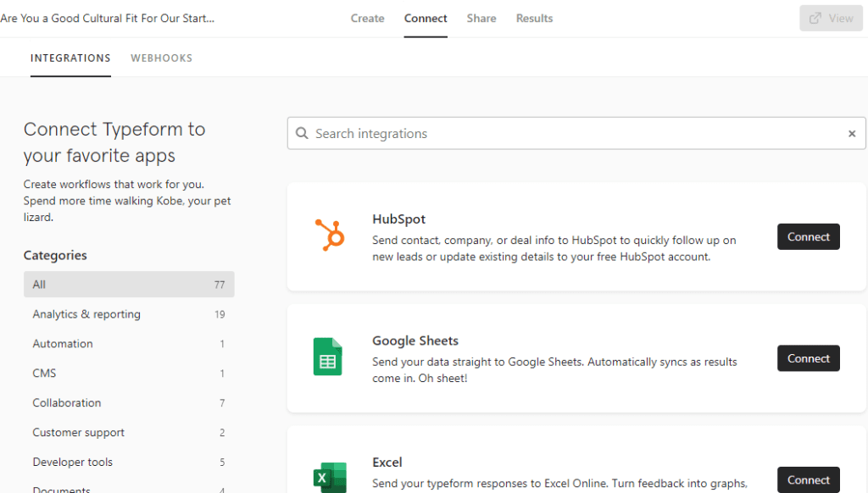Connect the Excel integration

[808, 479]
